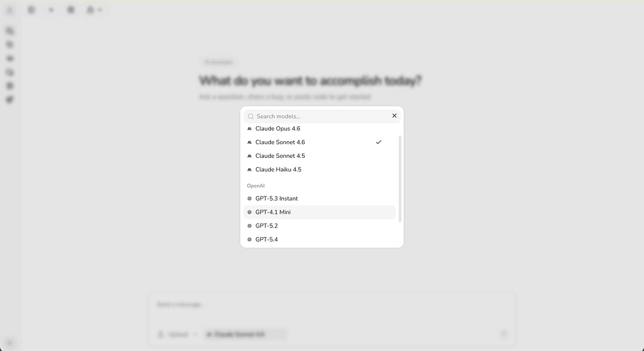This screenshot has height=351, width=644.
Task: Click the scrollbar in the model list
Action: 399,177
